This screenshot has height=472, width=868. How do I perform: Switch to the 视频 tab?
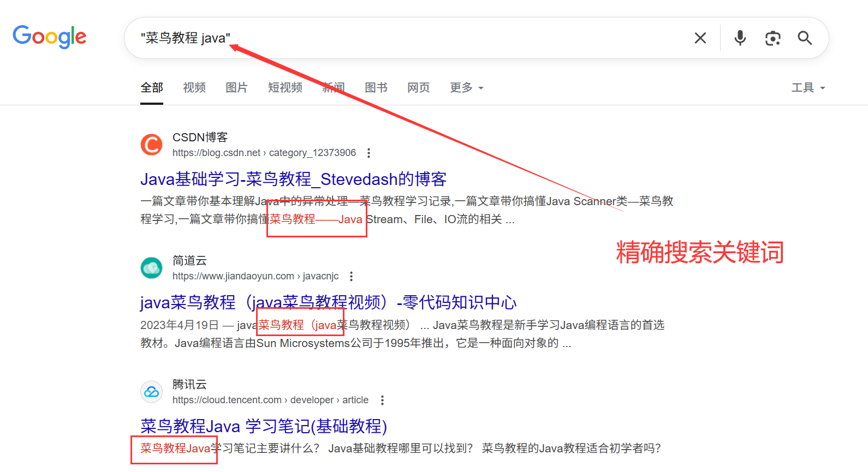pyautogui.click(x=194, y=87)
